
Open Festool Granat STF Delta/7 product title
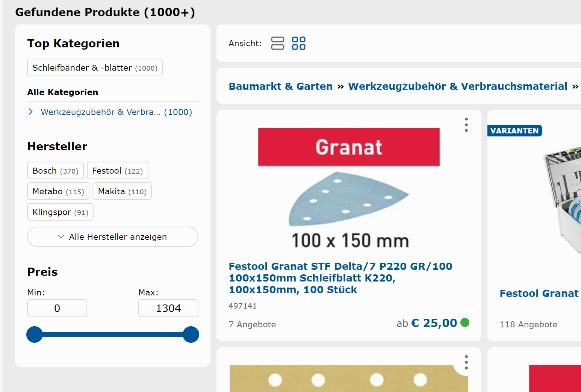coord(340,278)
